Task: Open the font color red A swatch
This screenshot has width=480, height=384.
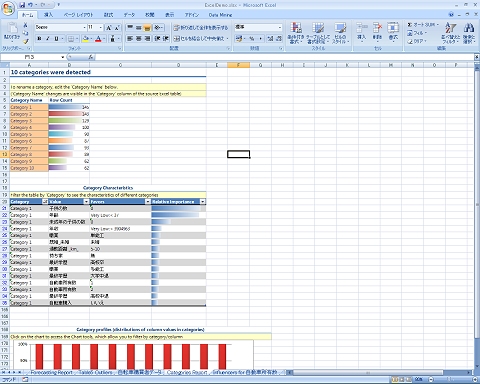Action: [x=98, y=39]
